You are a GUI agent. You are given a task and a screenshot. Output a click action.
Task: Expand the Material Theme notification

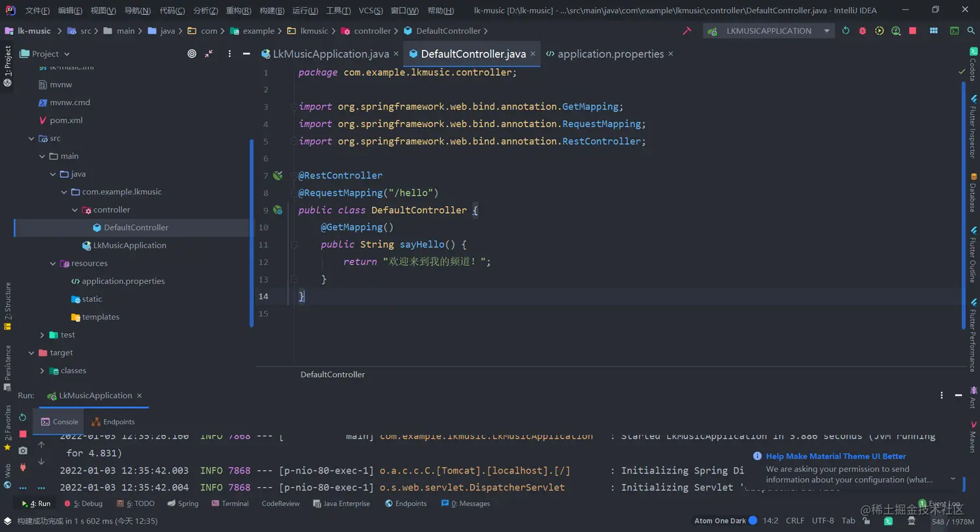click(953, 479)
